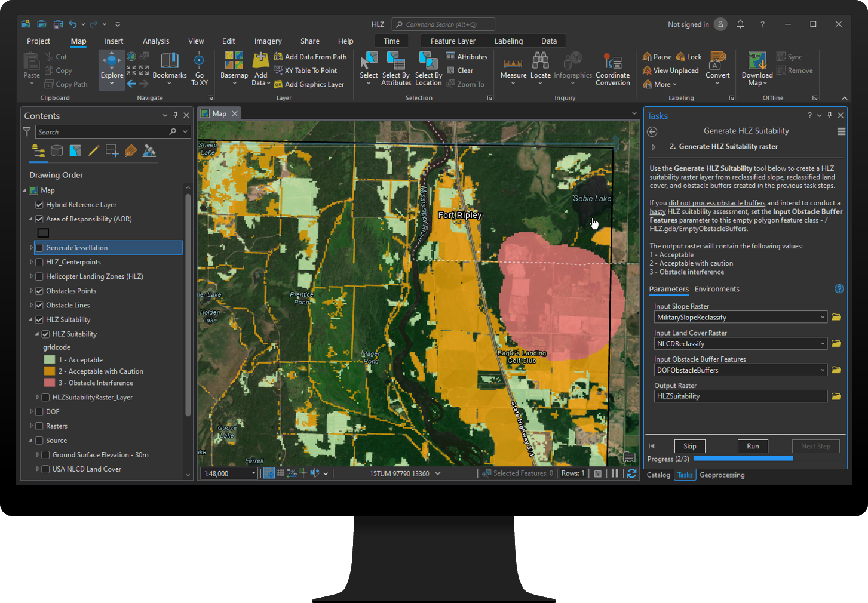Image resolution: width=868 pixels, height=603 pixels.
Task: Click the Download Map tool
Action: pos(757,69)
